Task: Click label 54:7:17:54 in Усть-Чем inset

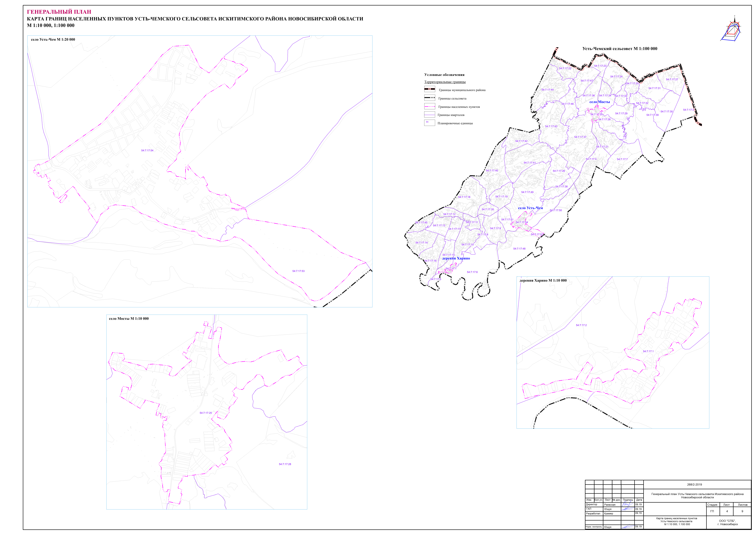Action: coord(147,151)
